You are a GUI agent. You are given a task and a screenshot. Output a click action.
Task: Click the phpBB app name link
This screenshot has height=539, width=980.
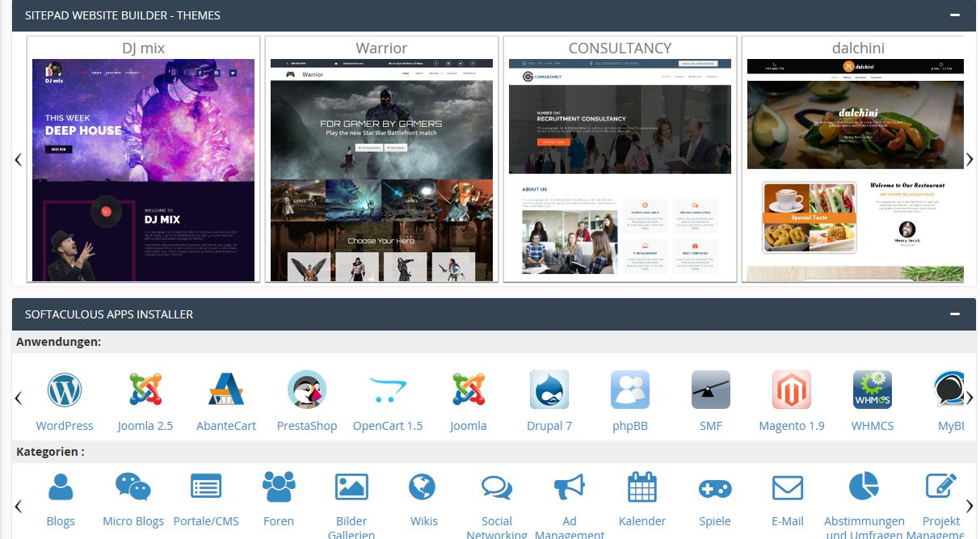click(630, 426)
